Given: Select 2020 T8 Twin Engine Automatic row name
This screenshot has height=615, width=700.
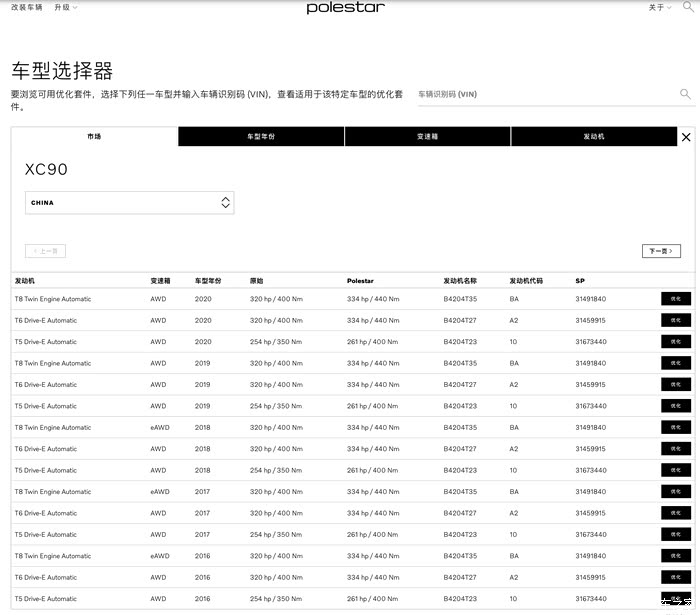Looking at the screenshot, I should coord(53,299).
